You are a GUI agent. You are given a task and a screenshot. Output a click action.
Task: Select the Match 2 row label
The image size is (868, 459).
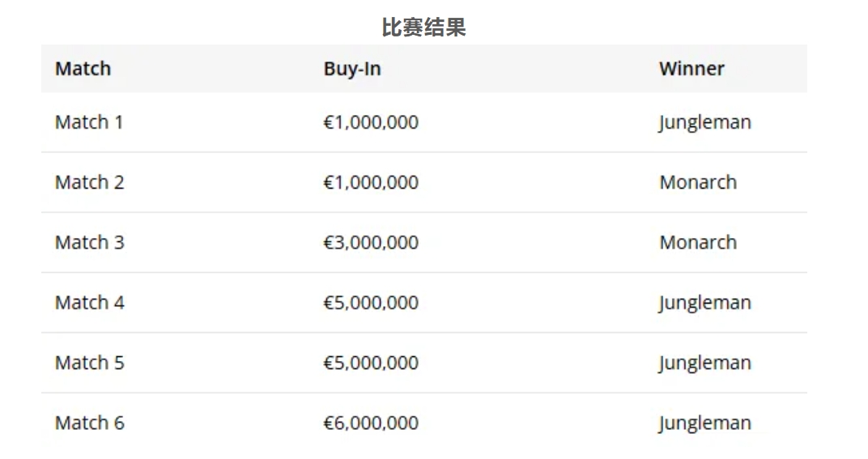coord(89,182)
